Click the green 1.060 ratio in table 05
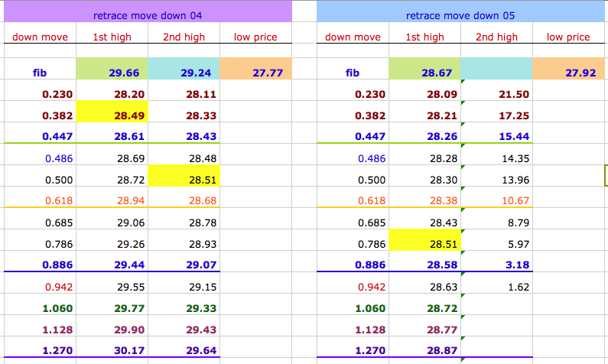The width and height of the screenshot is (608, 364). coord(370,309)
